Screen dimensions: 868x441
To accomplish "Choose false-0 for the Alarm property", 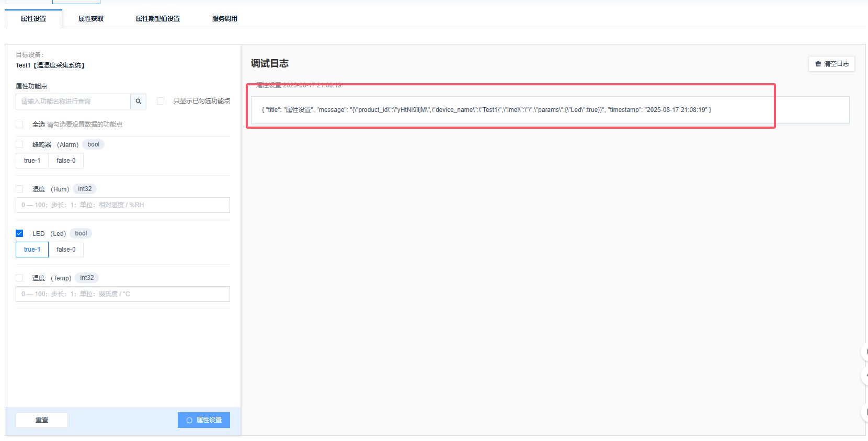I will click(66, 161).
